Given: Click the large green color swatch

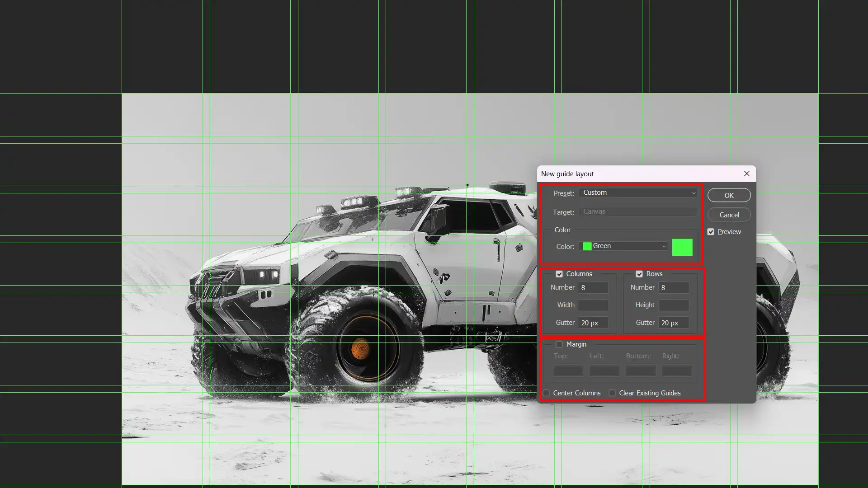Looking at the screenshot, I should (x=682, y=247).
